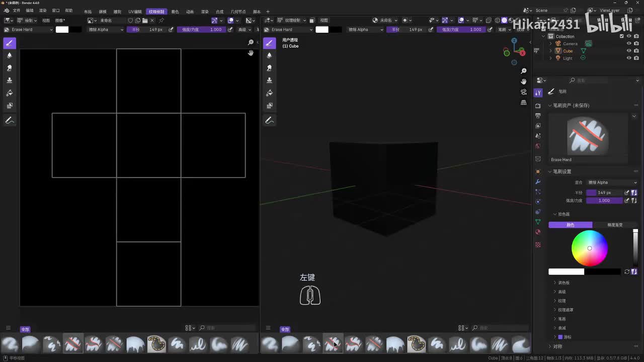Click the Blender logo menu

click(x=7, y=11)
